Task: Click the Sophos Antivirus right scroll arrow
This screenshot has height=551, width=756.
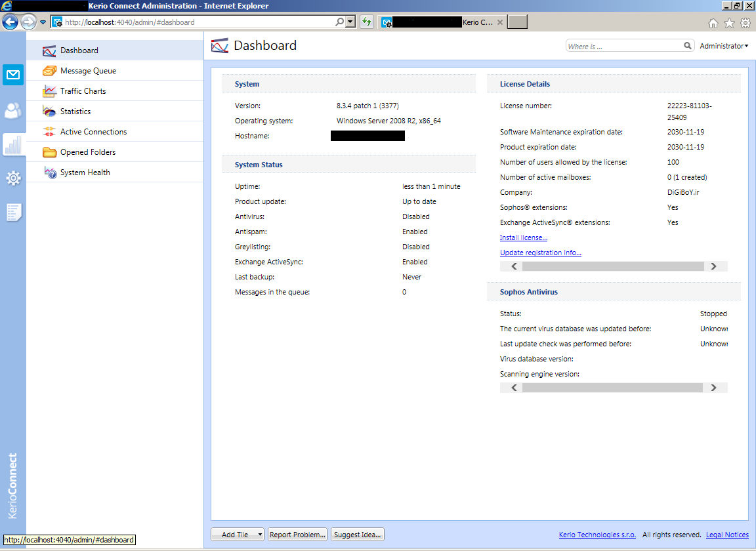Action: pos(713,388)
